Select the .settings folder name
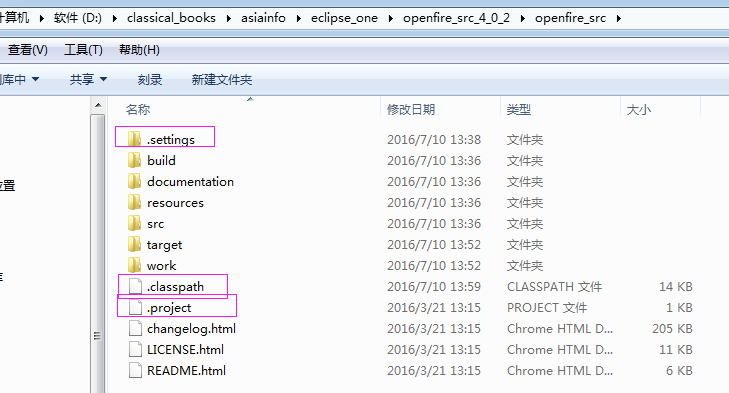 (x=171, y=140)
